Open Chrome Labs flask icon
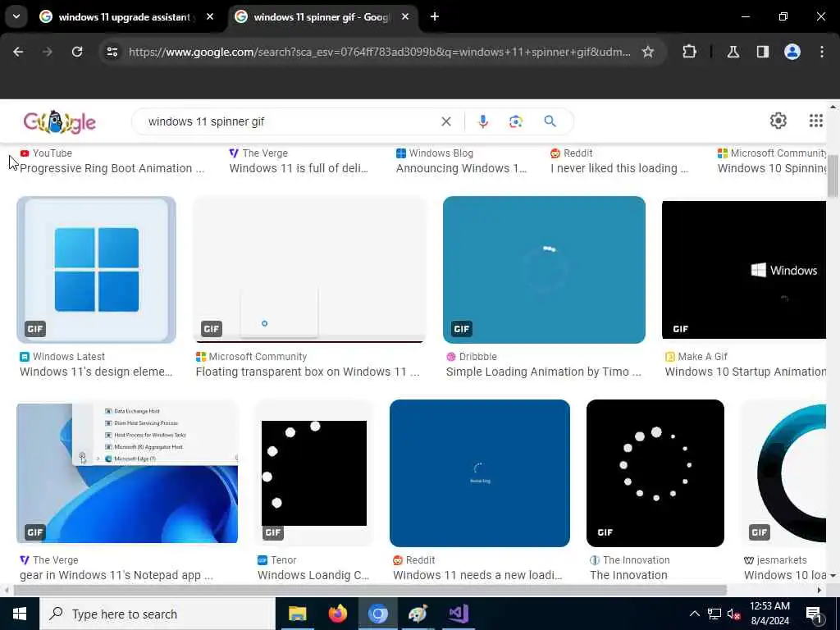840x630 pixels. 733,52
